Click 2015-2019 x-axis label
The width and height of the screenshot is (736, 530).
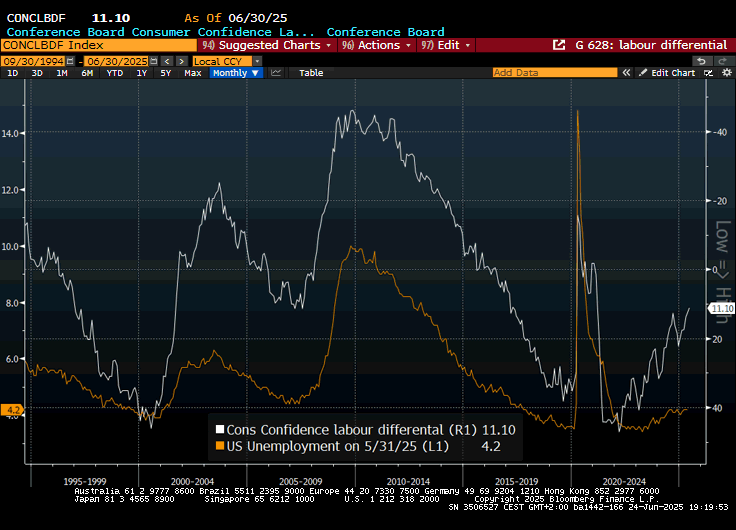tap(516, 482)
